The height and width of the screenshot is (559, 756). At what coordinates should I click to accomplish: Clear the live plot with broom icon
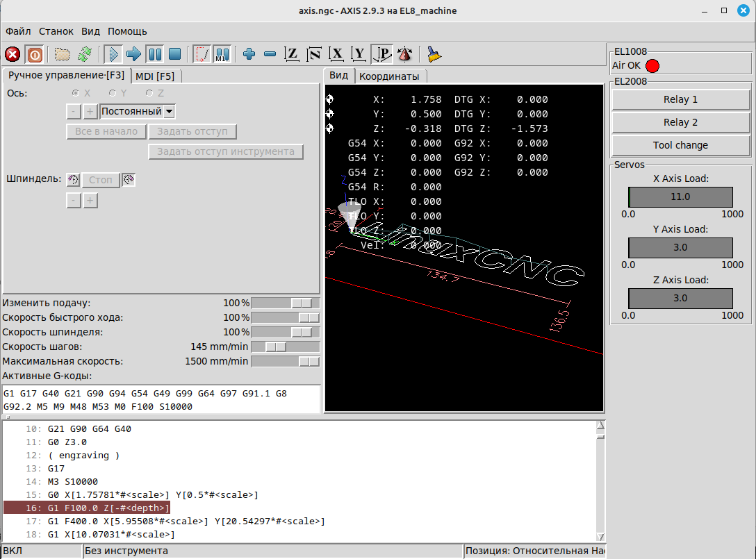pos(434,54)
